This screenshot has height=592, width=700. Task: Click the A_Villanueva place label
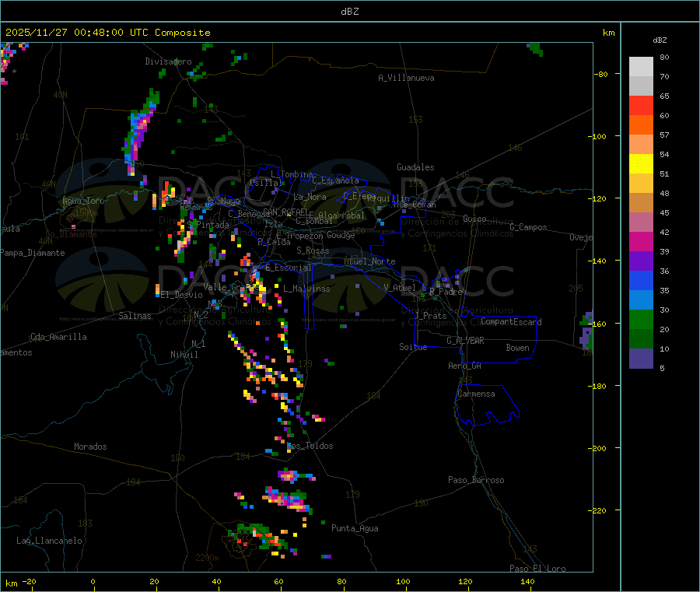406,78
